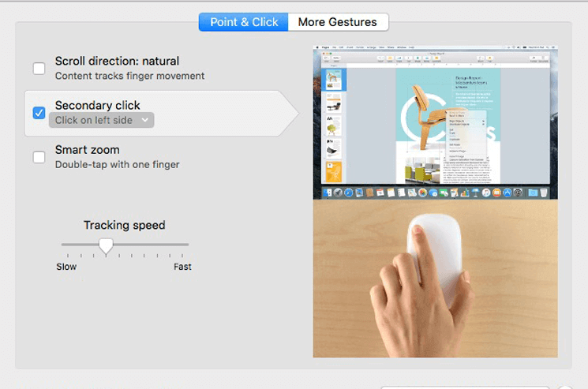Click the Calendar icon in preview dock

380,193
